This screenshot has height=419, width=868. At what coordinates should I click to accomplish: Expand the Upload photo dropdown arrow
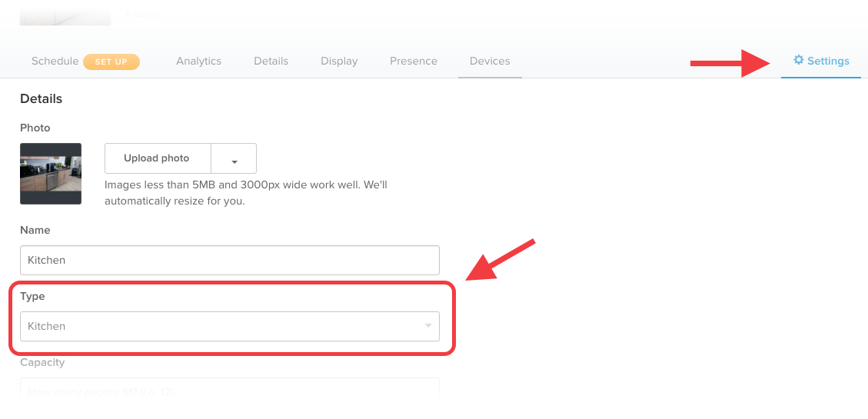pos(234,159)
